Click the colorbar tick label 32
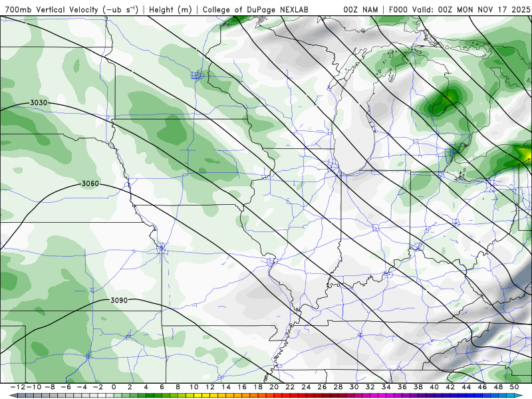Viewport: 532px width, 399px height. [x=370, y=387]
